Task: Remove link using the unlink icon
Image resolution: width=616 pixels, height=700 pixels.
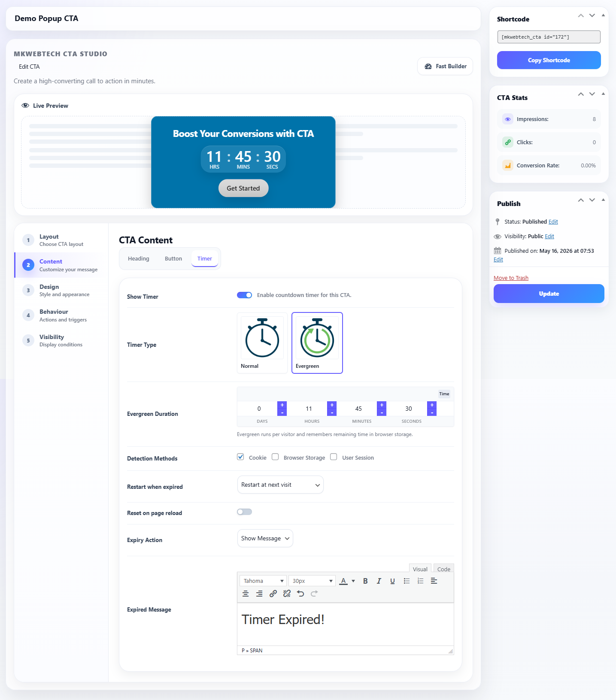Action: click(x=287, y=594)
